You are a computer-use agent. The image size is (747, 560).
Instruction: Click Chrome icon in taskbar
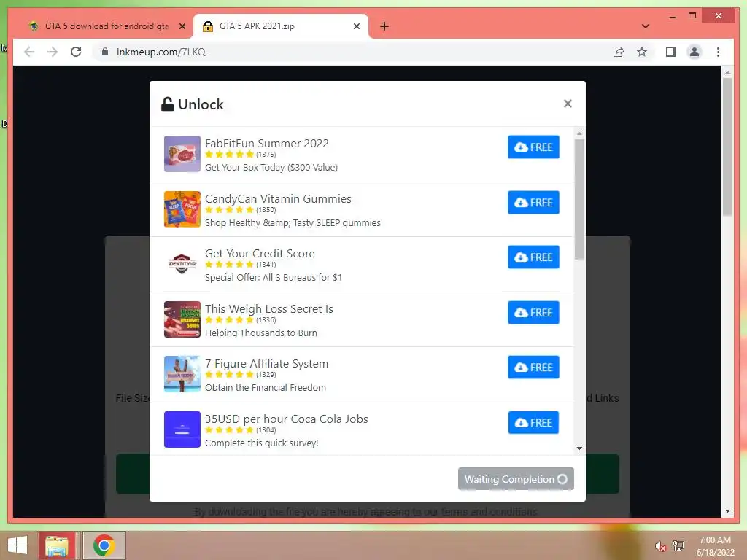point(104,545)
